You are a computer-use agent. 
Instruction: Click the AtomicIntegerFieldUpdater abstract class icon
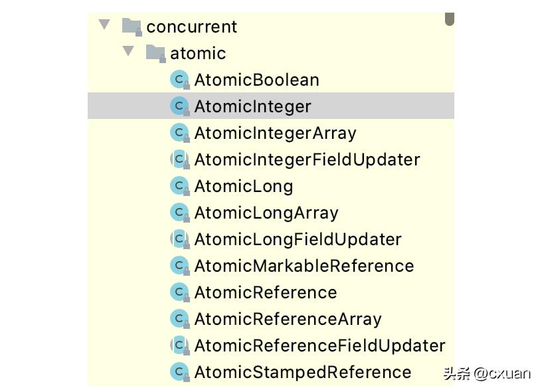point(179,159)
